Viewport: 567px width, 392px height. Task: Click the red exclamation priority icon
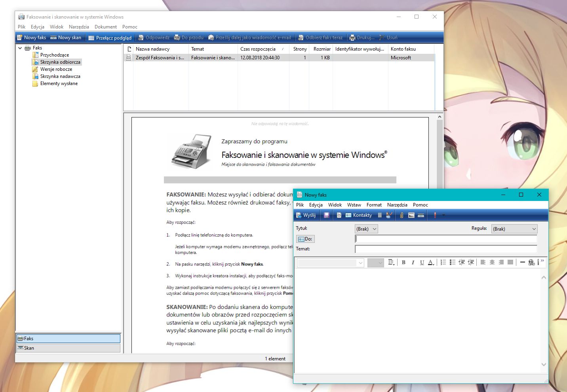435,215
